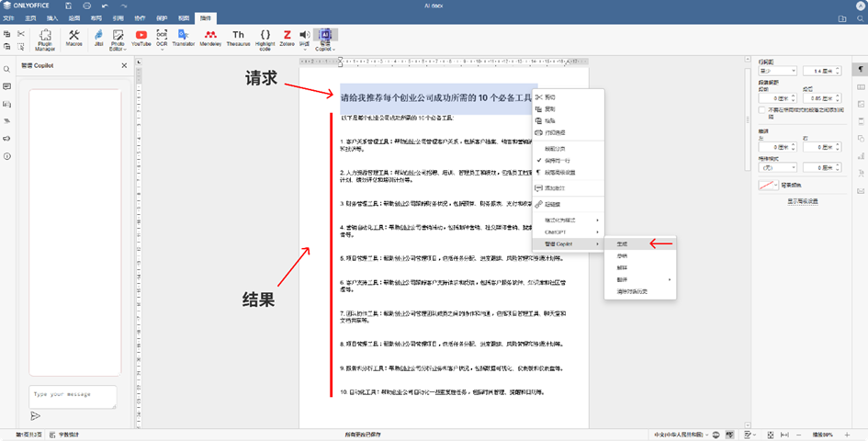The width and height of the screenshot is (868, 441).
Task: Toggle checked 保持同一行 context menu option
Action: point(568,160)
